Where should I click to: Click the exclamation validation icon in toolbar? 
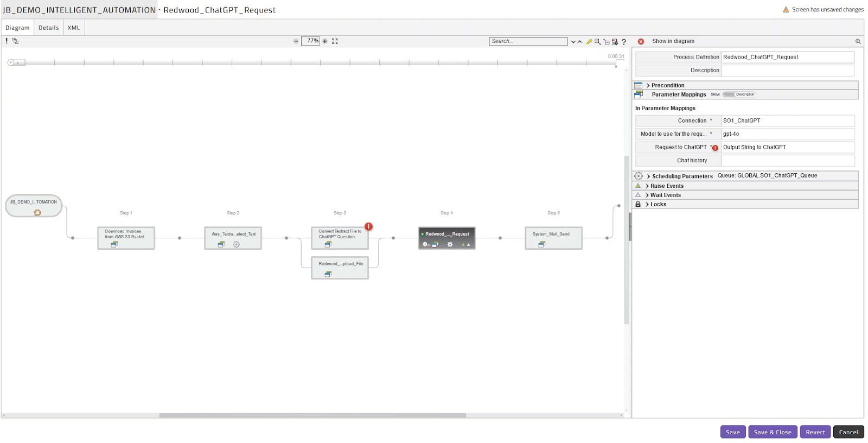click(x=7, y=41)
